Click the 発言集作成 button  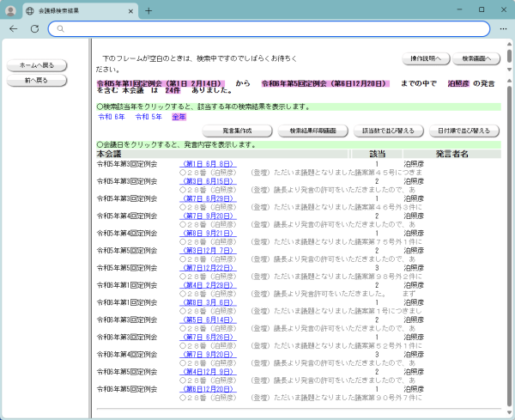[237, 131]
